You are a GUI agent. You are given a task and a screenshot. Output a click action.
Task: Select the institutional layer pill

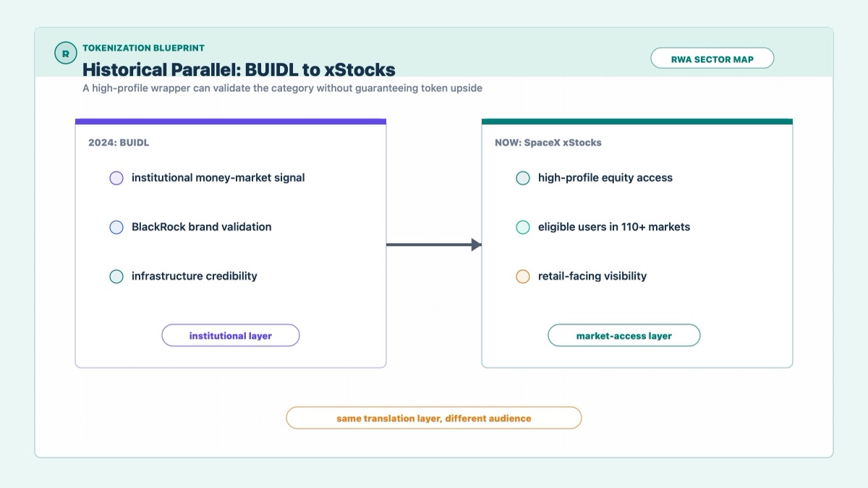231,335
